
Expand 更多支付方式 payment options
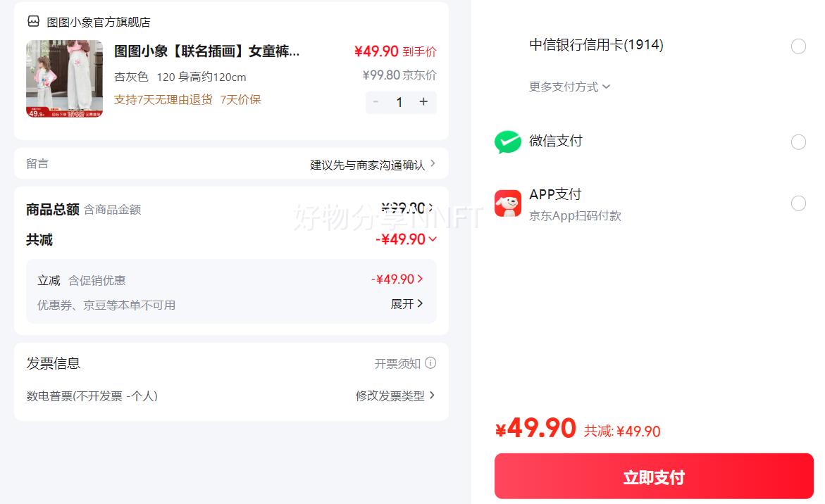[569, 87]
